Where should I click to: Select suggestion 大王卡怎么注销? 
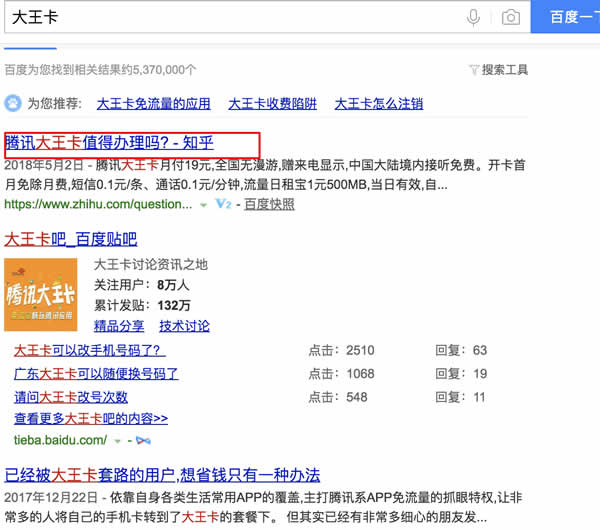[378, 103]
